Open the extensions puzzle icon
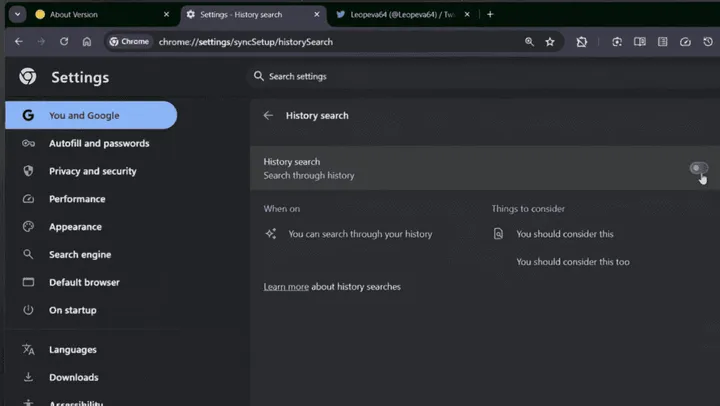Viewport: 720px width, 406px height. [581, 42]
